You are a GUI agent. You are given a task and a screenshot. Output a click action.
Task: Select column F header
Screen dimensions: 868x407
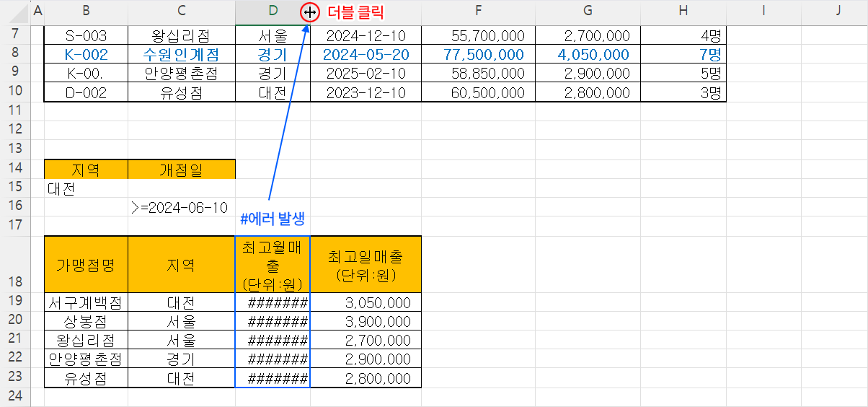pos(479,11)
